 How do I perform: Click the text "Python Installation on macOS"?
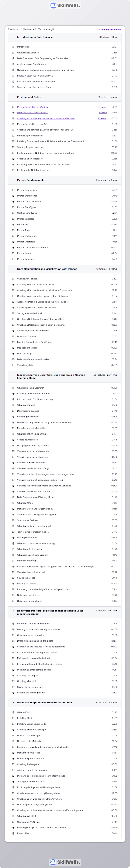tap(32, 124)
